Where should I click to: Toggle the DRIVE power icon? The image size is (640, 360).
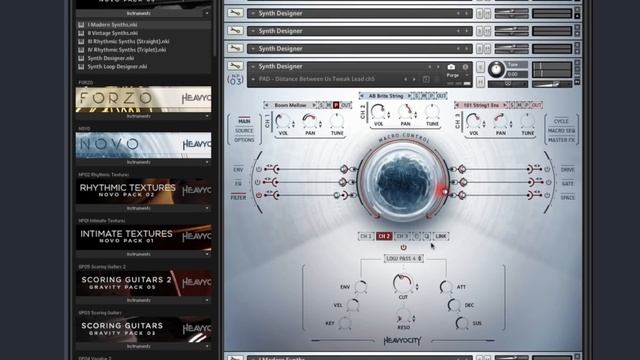547,169
